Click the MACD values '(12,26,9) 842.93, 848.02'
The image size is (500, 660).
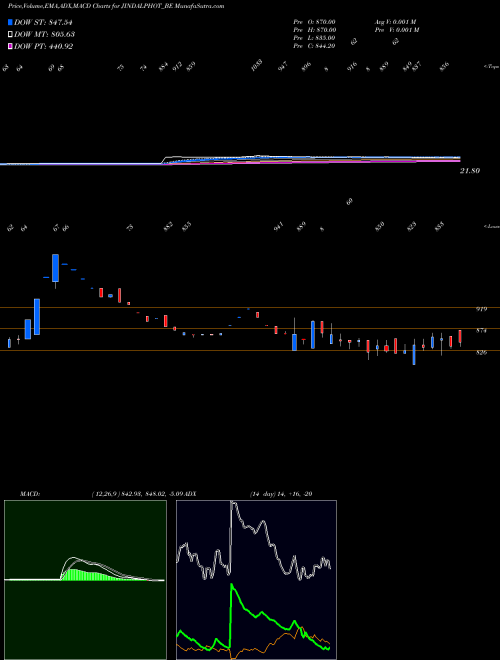click(128, 494)
